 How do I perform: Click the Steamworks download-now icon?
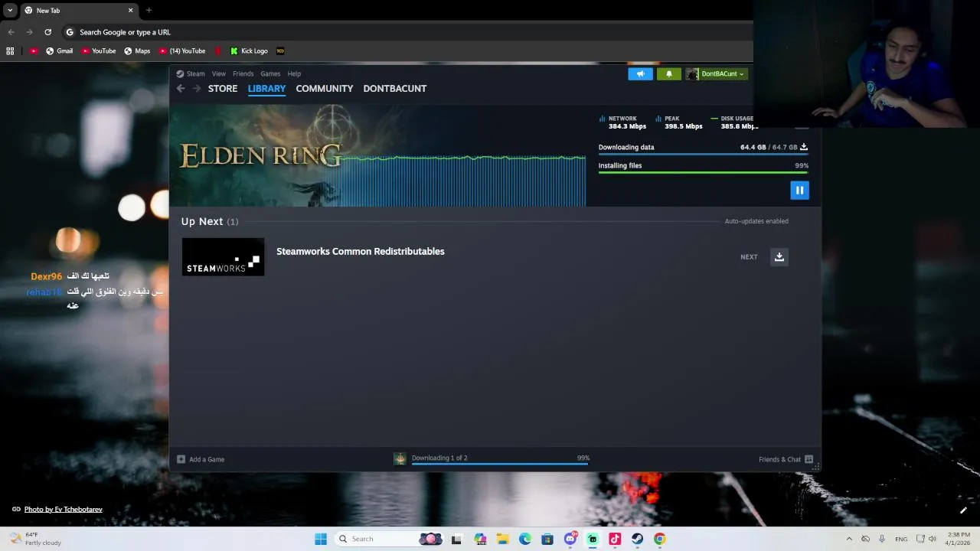coord(779,257)
